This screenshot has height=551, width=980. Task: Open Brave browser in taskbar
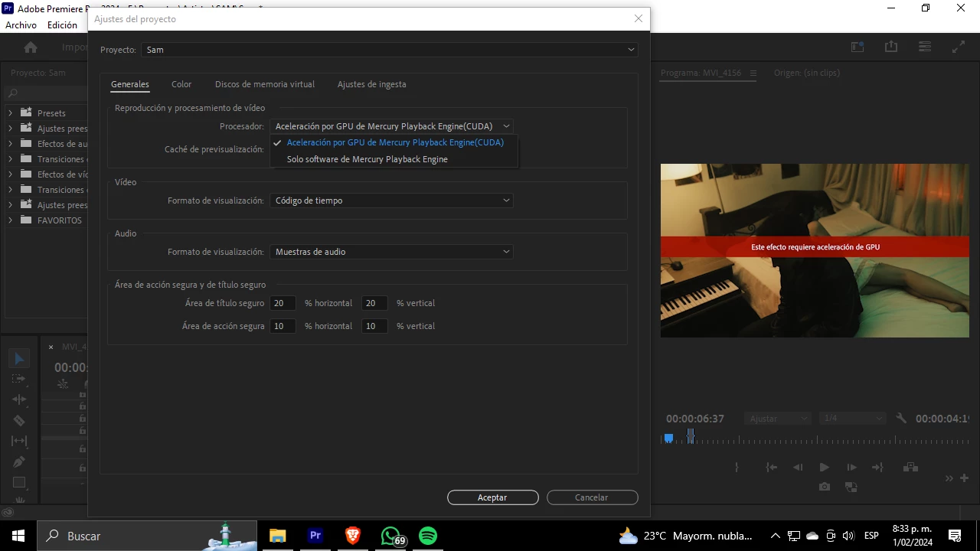[x=353, y=536]
